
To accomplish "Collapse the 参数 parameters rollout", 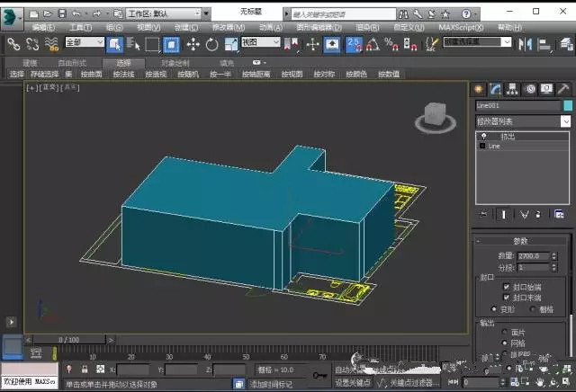I will 521,241.
